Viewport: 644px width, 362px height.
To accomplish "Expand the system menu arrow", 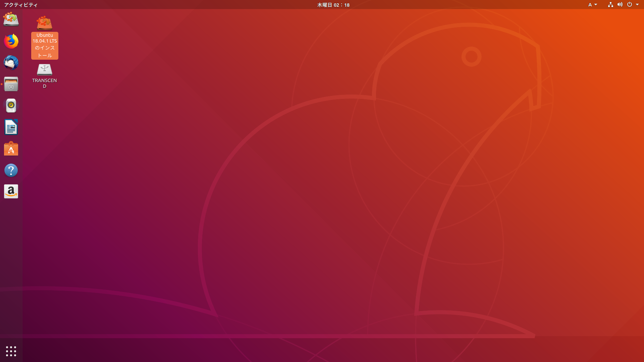I will 637,5.
